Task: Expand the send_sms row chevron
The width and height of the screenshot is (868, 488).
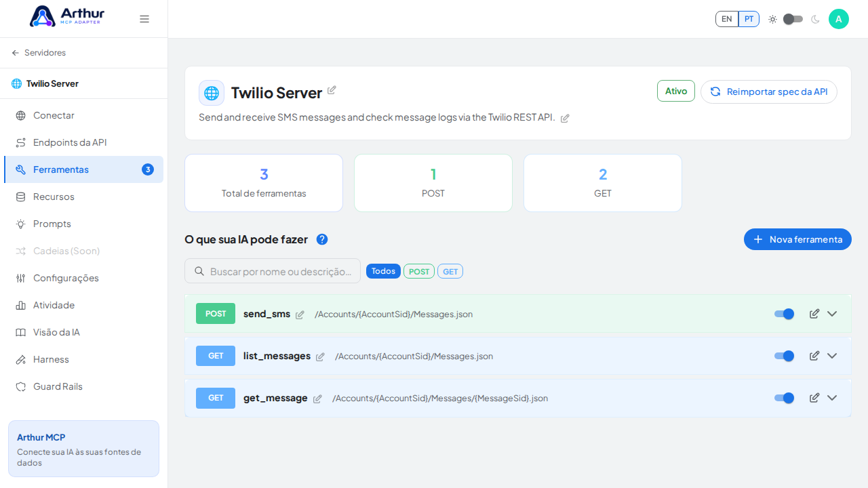Action: tap(832, 314)
